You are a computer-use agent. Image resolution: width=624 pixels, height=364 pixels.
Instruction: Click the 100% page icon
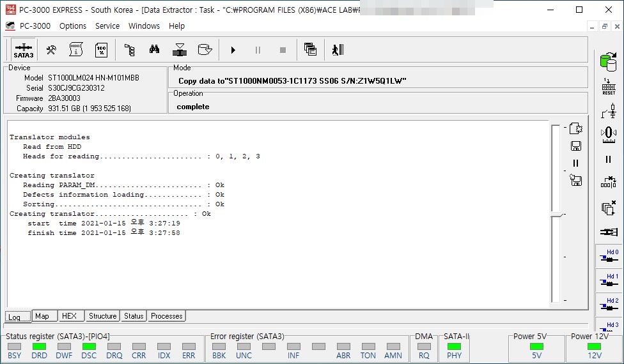(101, 50)
